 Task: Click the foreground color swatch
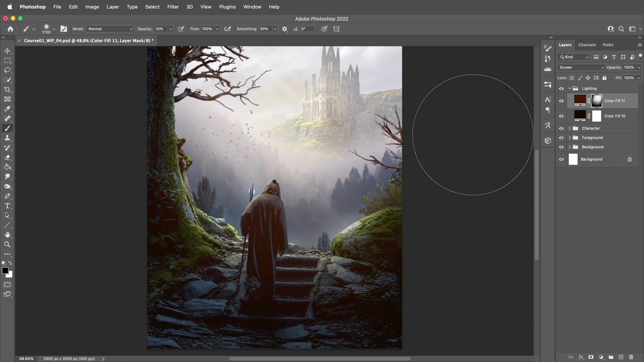point(5,270)
